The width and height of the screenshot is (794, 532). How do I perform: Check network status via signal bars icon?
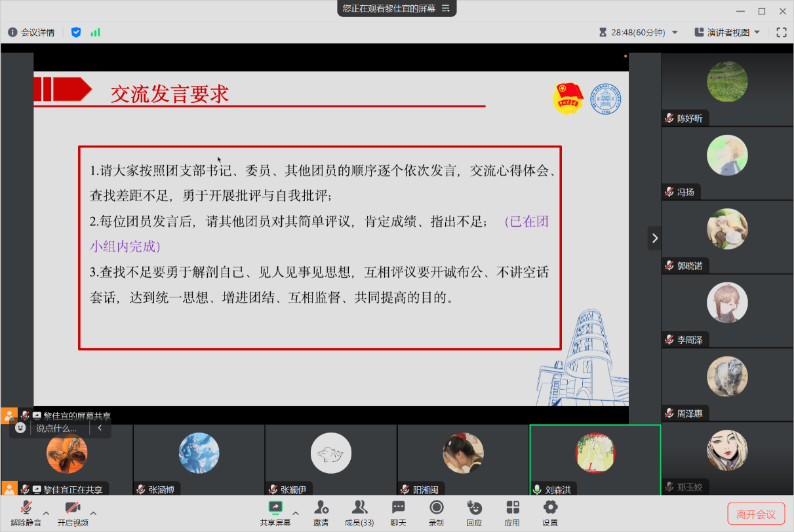pyautogui.click(x=96, y=31)
